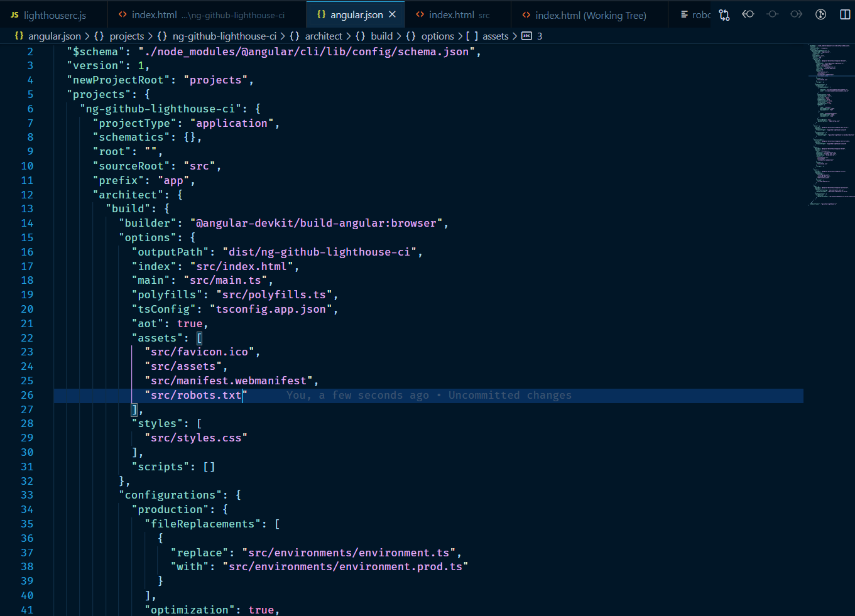Expand the projects breadcrumb
Image resolution: width=855 pixels, height=616 pixels.
point(126,36)
